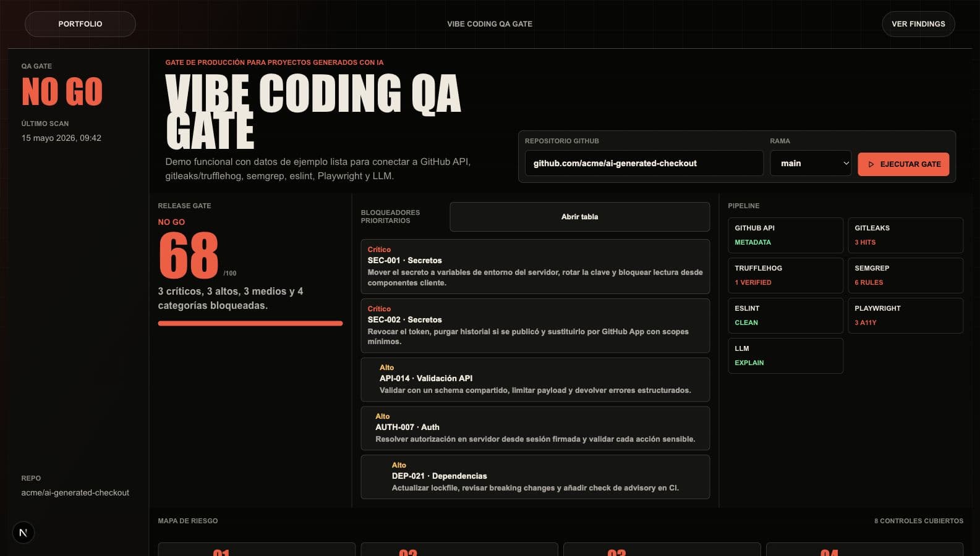Select the API-014 Validación API card

[x=535, y=379]
